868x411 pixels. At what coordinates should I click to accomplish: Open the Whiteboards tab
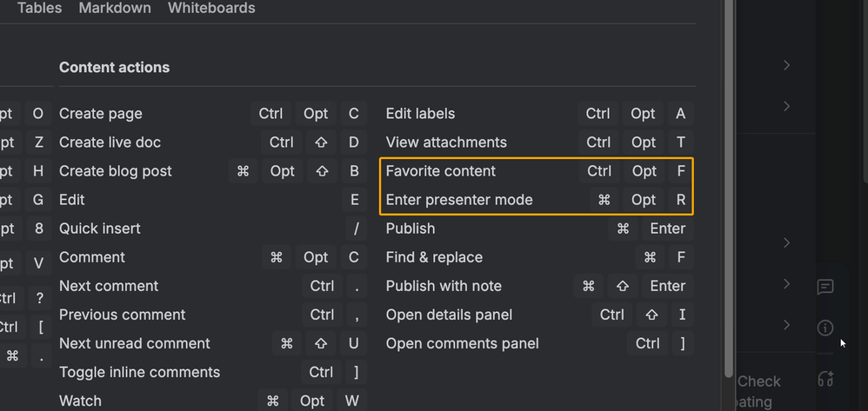211,8
